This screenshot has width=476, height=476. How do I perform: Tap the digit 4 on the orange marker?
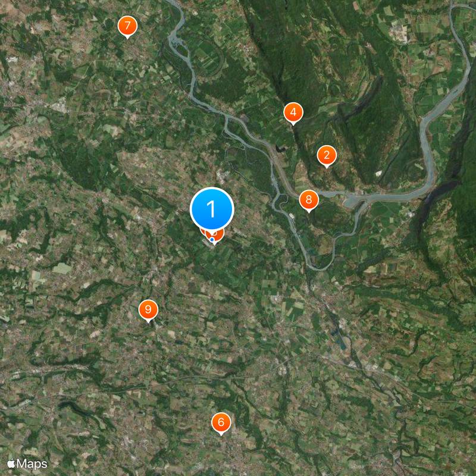[293, 112]
